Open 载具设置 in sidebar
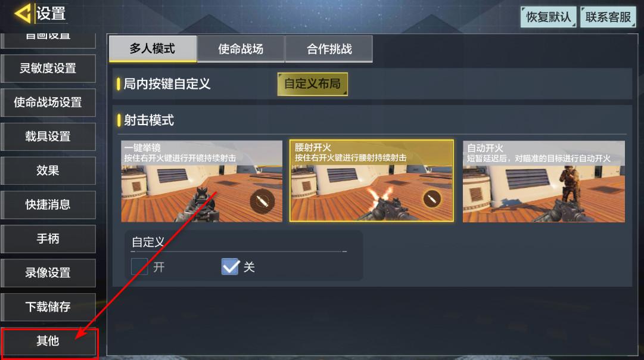 [x=48, y=136]
